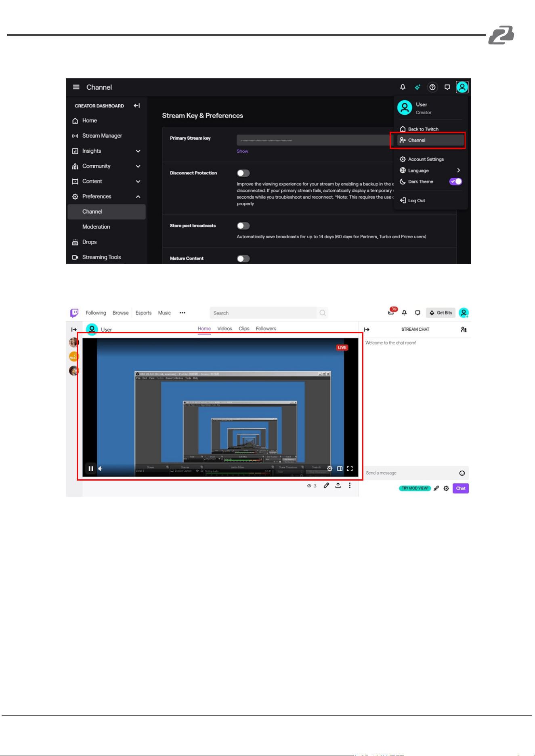Open vertical ellipsis menu below player
This screenshot has width=535, height=756.
coord(350,485)
